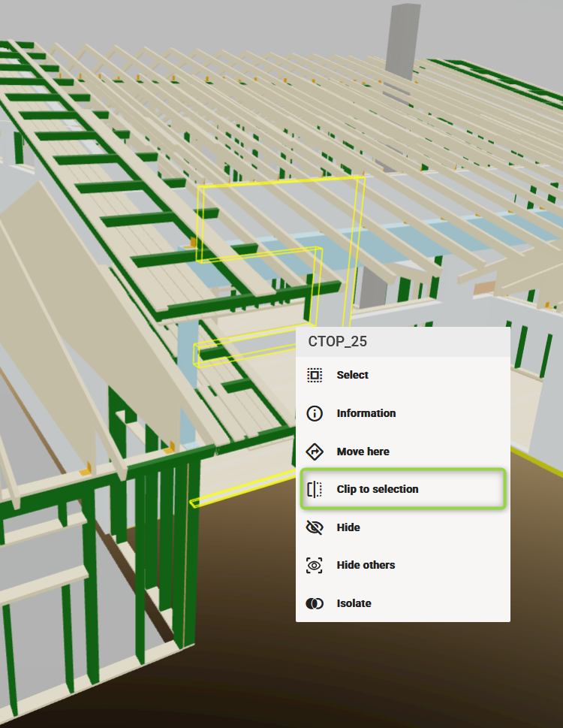Click the Clip to selection icon
563x728 pixels.
coord(315,489)
